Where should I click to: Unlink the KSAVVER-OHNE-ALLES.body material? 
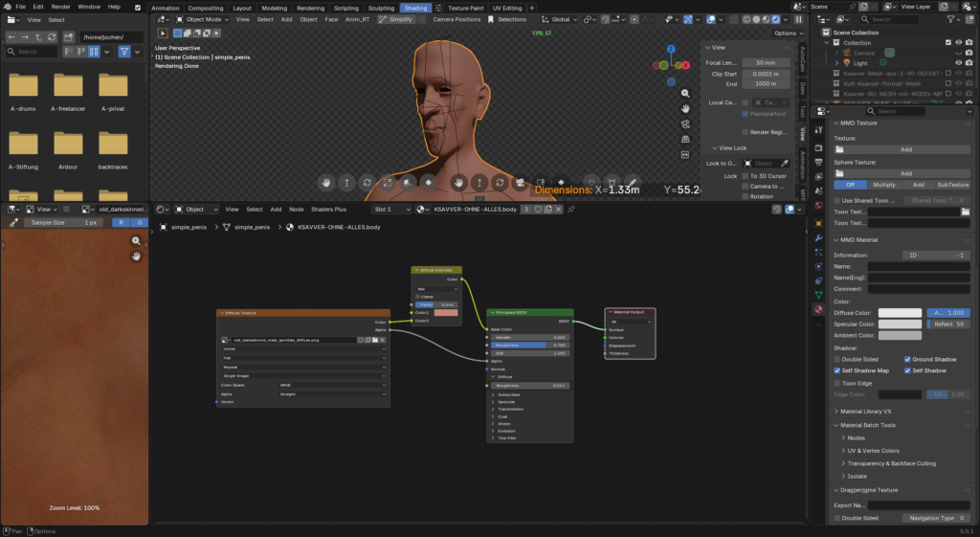point(558,210)
